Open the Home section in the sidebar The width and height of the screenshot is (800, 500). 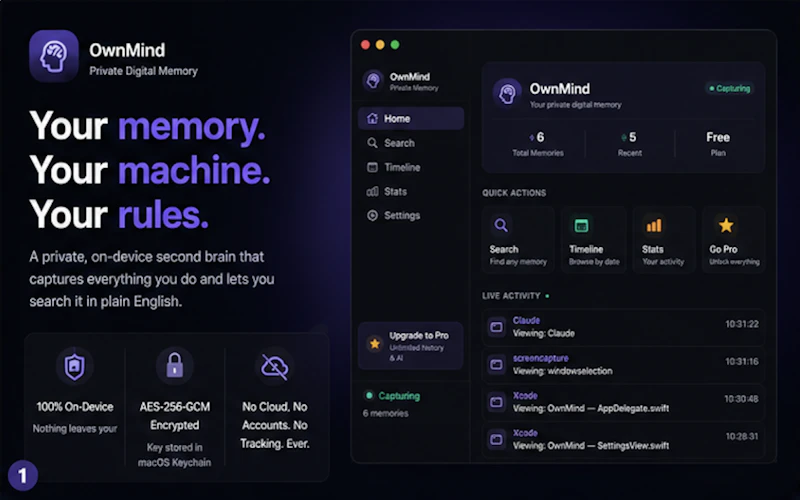pyautogui.click(x=411, y=118)
